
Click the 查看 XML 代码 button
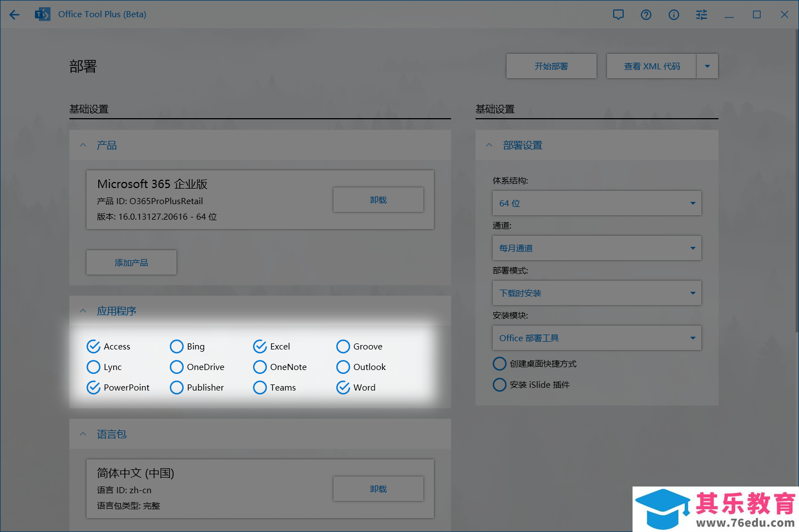[652, 66]
